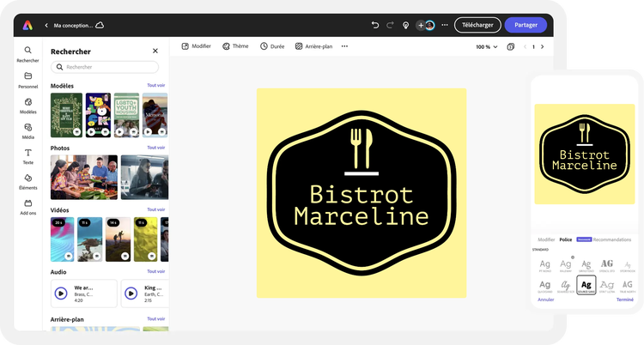Open Tout voir for Photos
644x345 pixels.
click(x=156, y=148)
